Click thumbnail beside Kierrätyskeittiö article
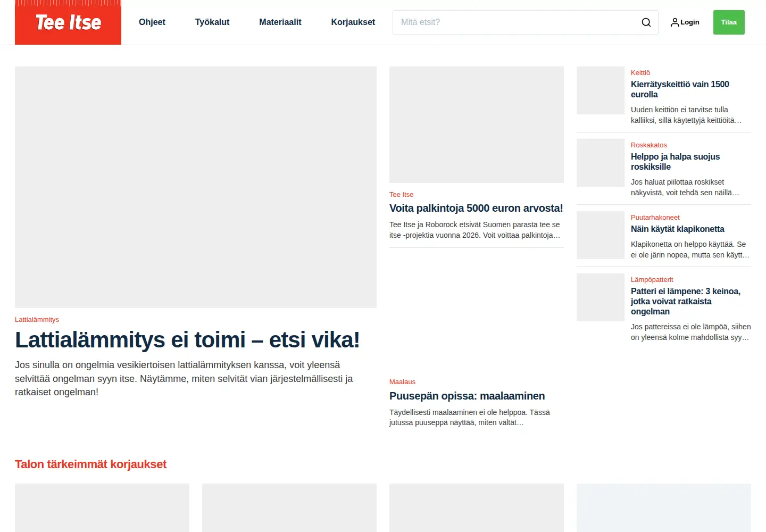Screen dimensions: 766x532 (x=601, y=90)
